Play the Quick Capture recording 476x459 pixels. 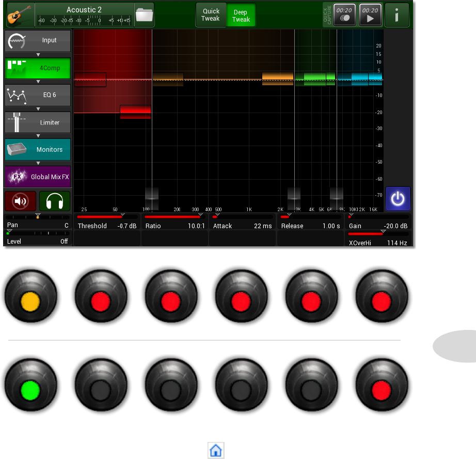coord(370,15)
